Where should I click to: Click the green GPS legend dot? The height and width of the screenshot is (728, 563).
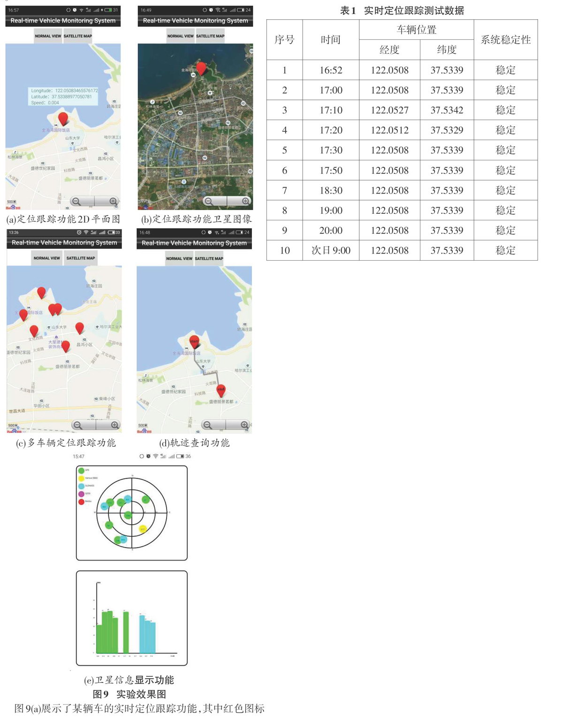click(81, 471)
